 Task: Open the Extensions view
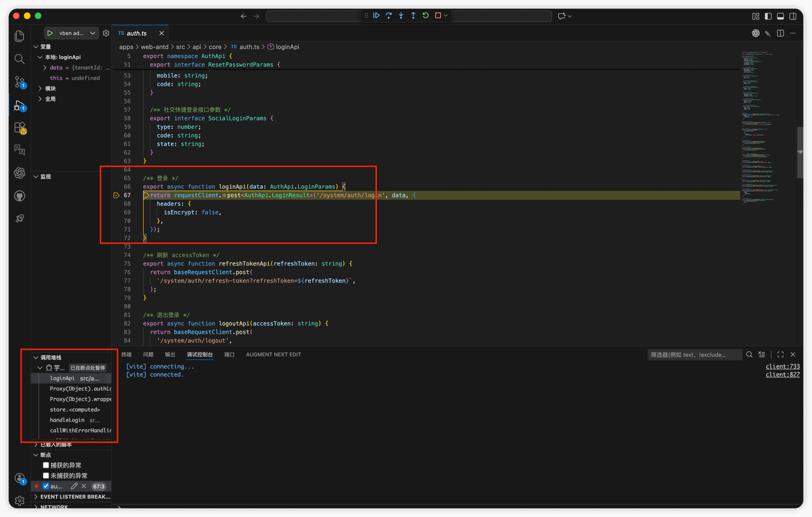[19, 127]
